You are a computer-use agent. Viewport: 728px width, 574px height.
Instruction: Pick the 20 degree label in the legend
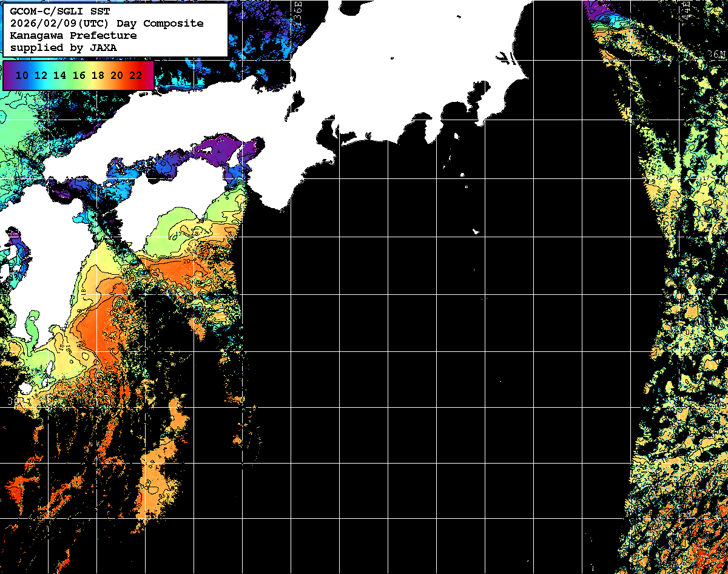(116, 76)
